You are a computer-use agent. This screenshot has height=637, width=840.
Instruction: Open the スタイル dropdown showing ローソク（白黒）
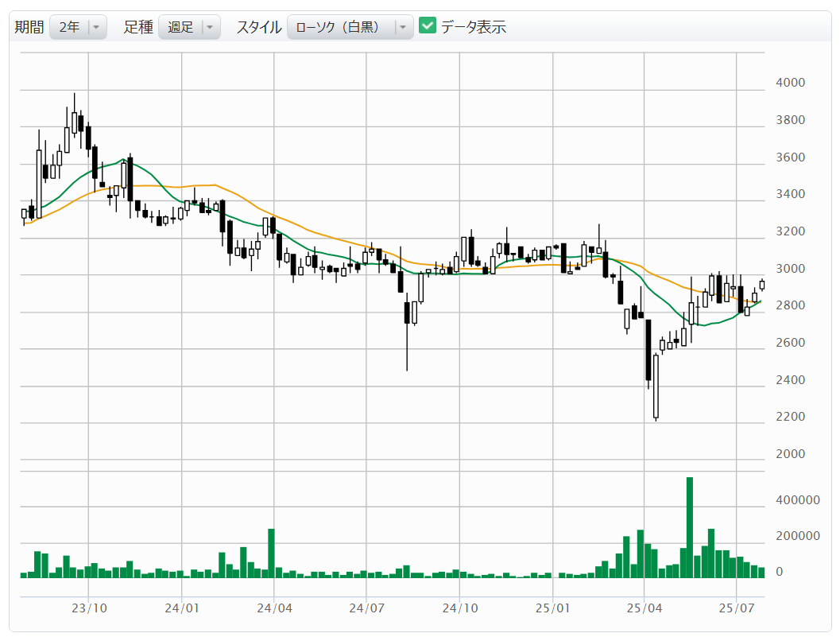350,27
